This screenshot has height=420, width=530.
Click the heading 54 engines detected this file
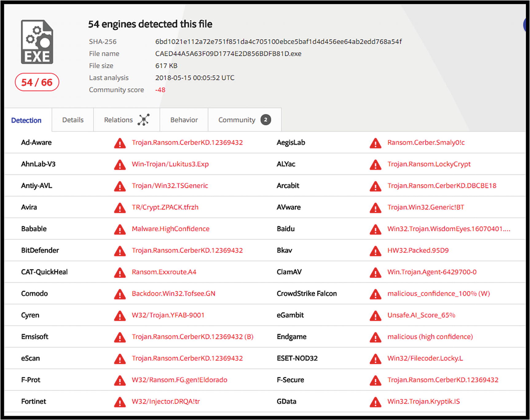tap(150, 24)
